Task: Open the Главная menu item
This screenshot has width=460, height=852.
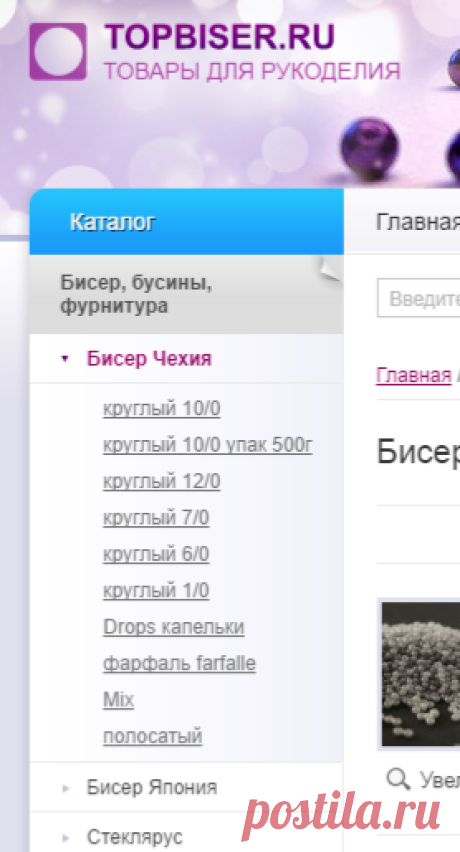Action: (x=418, y=222)
